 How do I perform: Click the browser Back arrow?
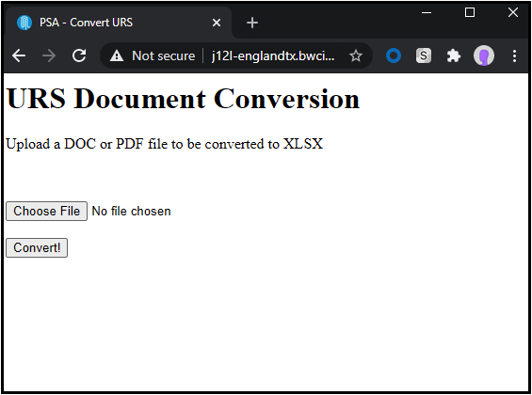19,55
